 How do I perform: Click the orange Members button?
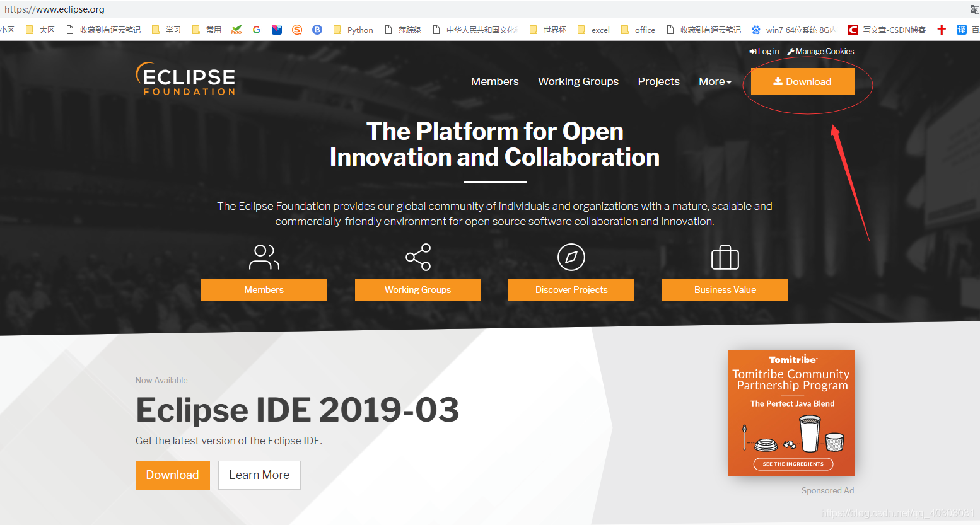[x=264, y=290]
